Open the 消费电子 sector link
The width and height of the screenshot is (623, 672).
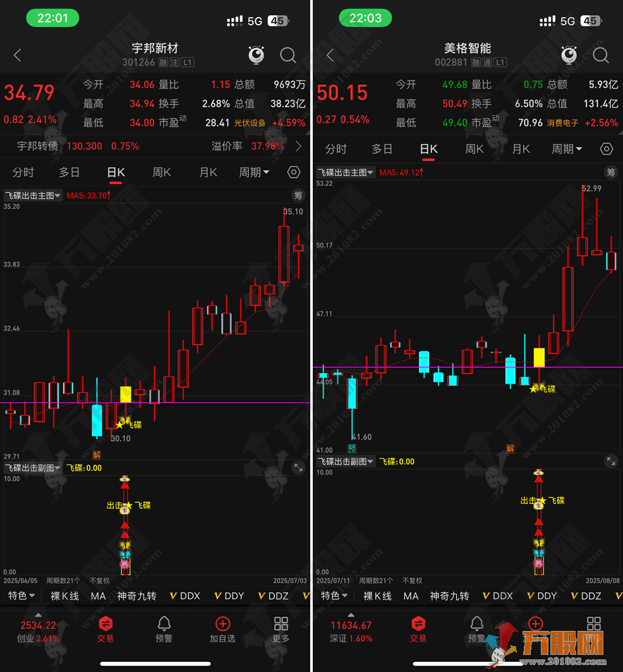pos(562,123)
